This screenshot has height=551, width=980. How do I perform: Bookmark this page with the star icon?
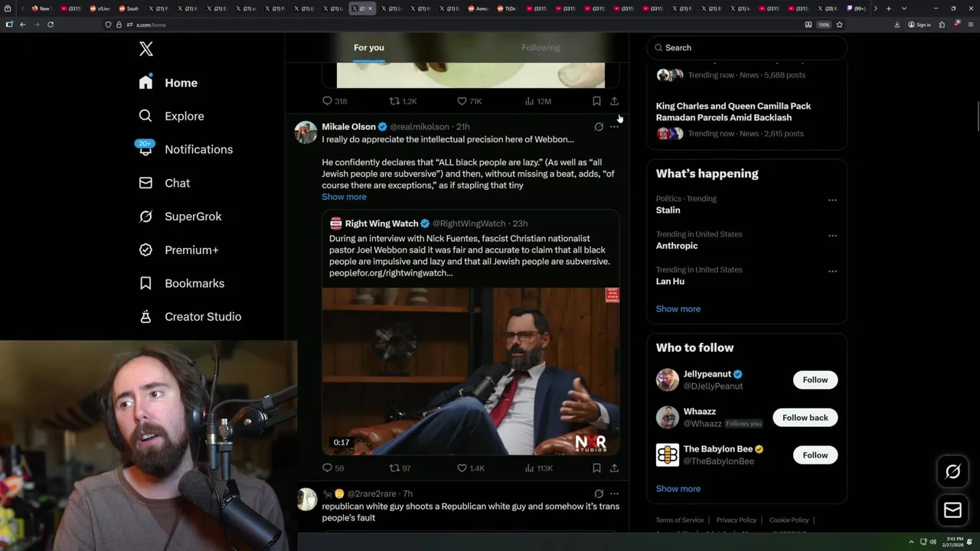click(x=839, y=24)
